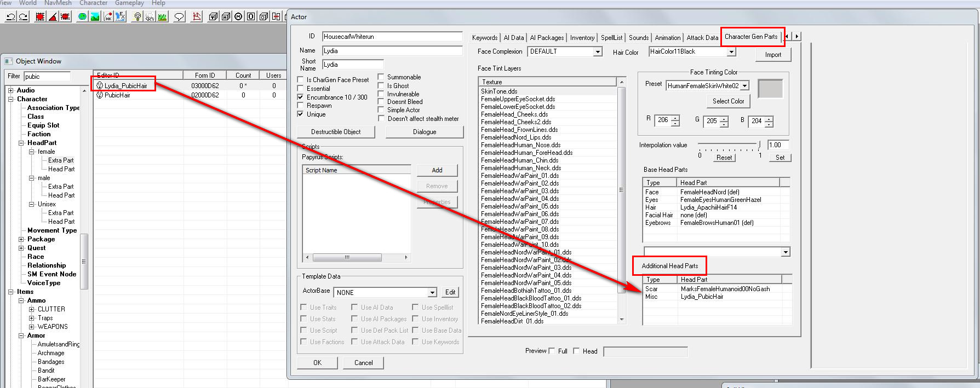Check the Invulnerable option
The image size is (980, 388).
point(381,94)
